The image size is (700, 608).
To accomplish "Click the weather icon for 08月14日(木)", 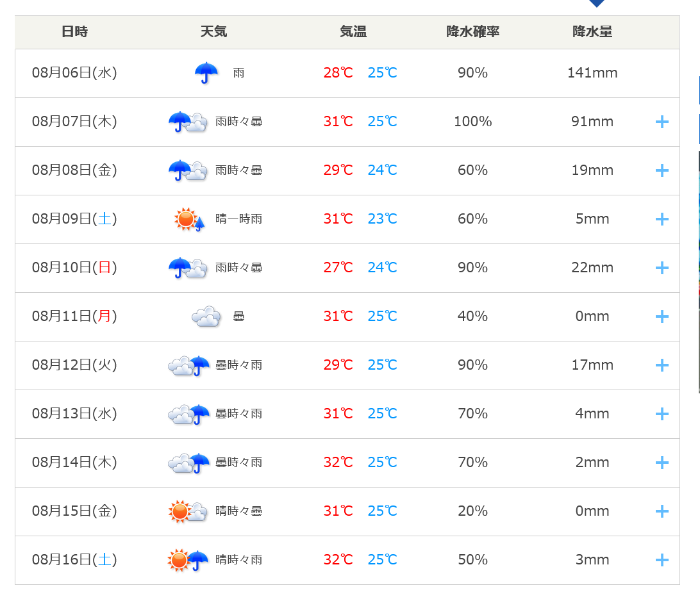I will (189, 463).
